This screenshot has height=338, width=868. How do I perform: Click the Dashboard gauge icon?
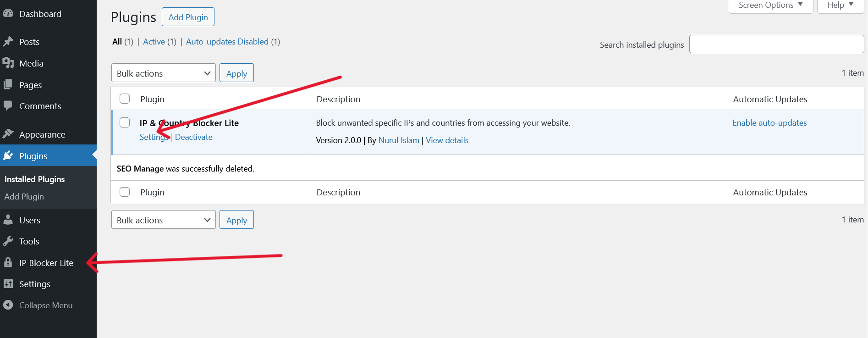8,14
